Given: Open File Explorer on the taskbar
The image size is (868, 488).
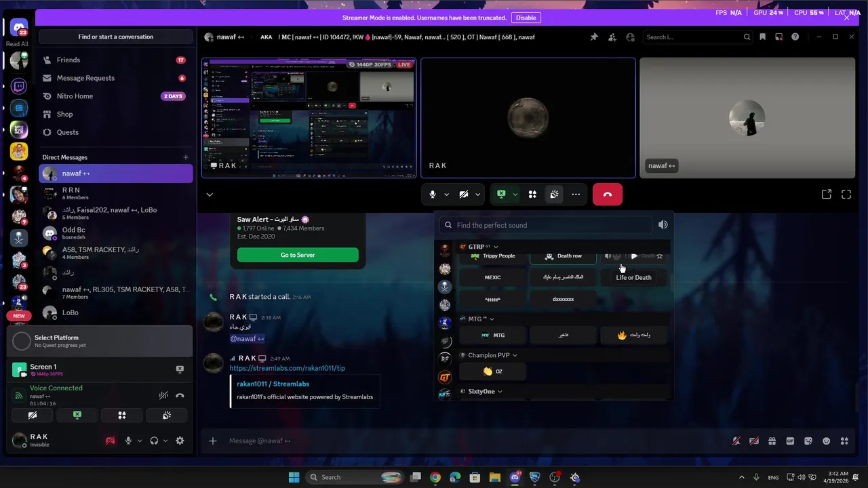Looking at the screenshot, I should point(495,477).
